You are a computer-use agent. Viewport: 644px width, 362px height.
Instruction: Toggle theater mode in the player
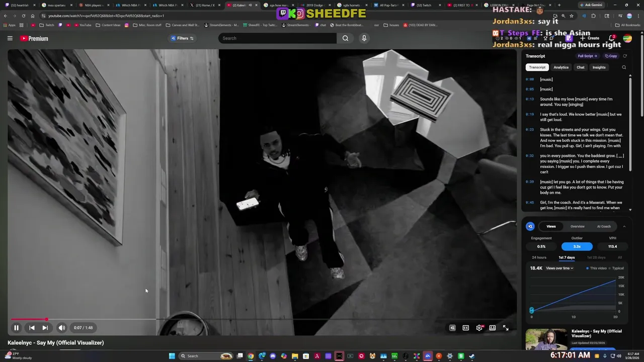pyautogui.click(x=493, y=328)
